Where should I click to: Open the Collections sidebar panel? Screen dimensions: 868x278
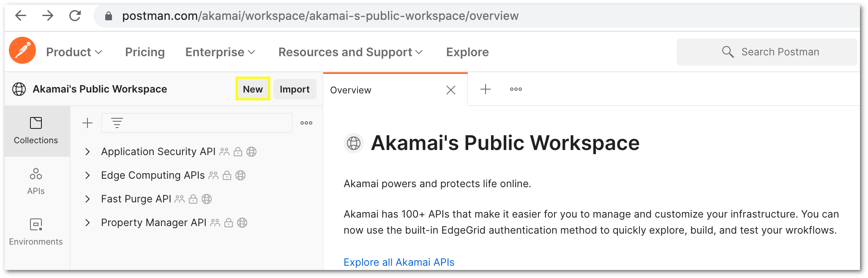36,131
